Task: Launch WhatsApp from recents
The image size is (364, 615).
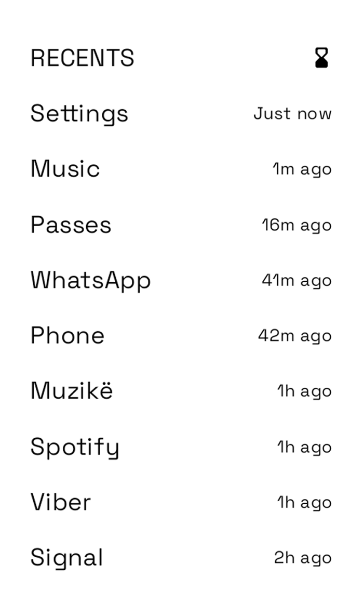Action: (90, 280)
